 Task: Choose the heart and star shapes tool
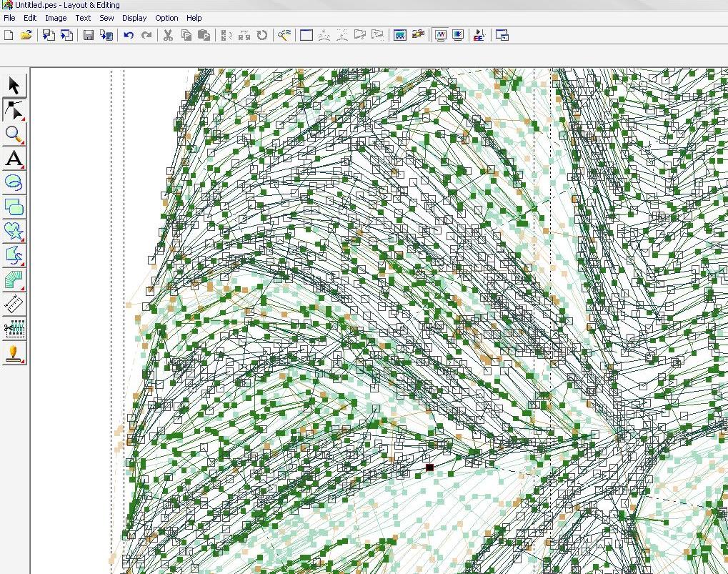click(x=14, y=232)
